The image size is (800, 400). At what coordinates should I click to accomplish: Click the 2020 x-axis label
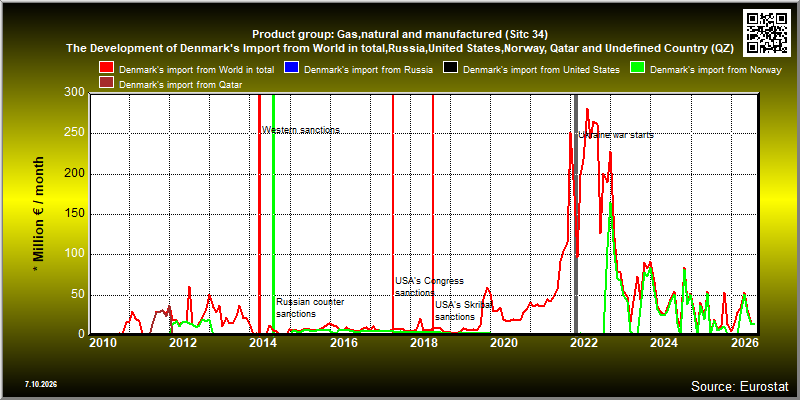pos(504,342)
